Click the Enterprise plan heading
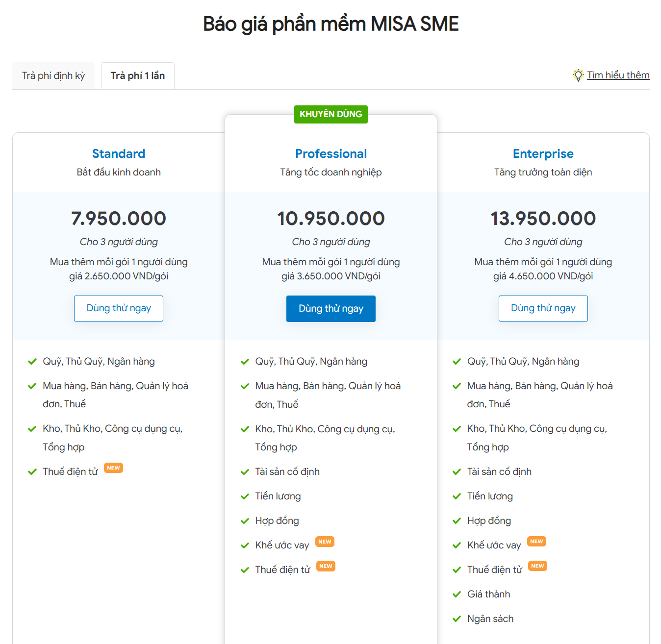The width and height of the screenshot is (661, 644). pyautogui.click(x=543, y=153)
